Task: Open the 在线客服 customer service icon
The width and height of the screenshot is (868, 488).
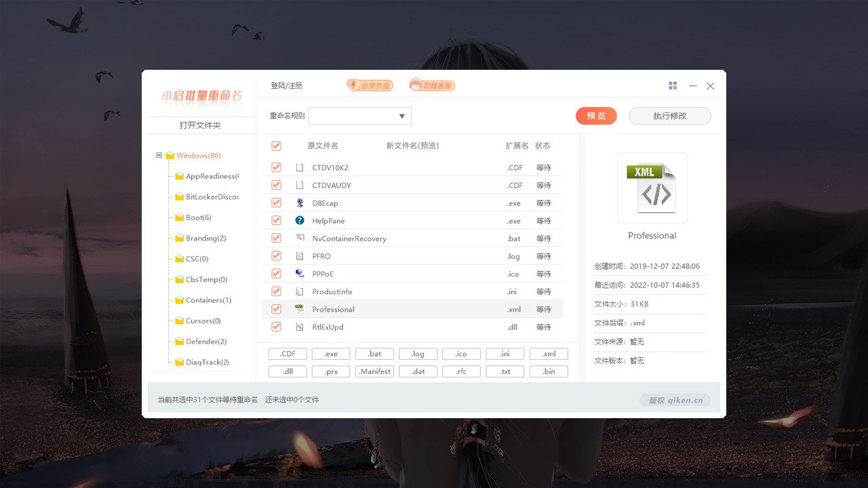Action: coord(432,85)
